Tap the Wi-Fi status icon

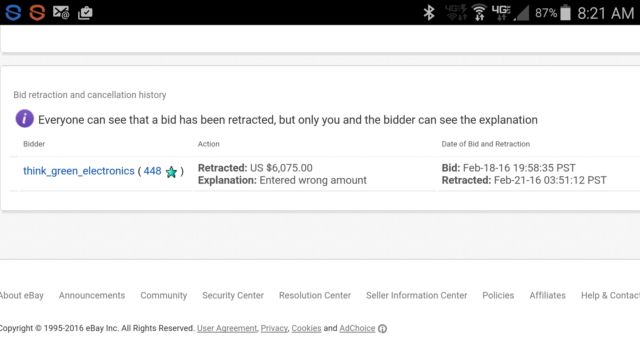479,13
